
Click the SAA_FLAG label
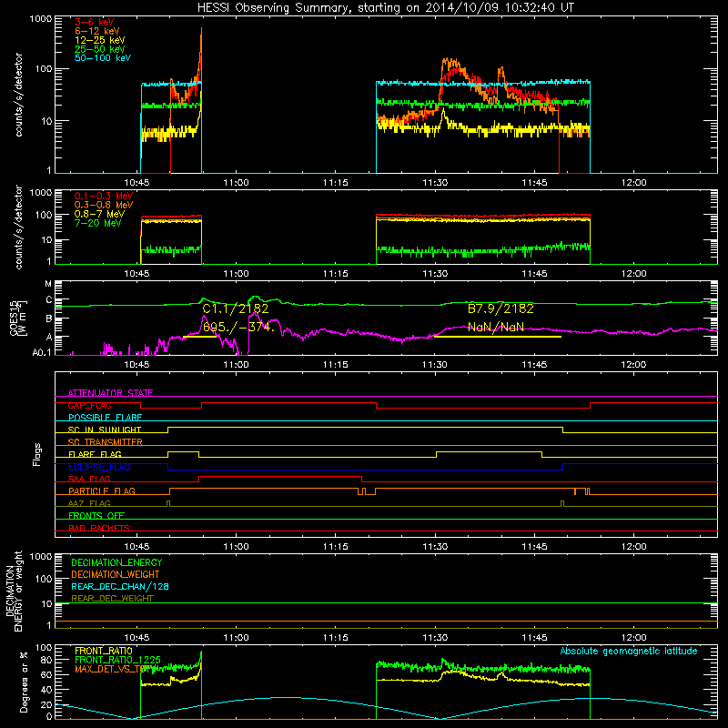(x=89, y=479)
